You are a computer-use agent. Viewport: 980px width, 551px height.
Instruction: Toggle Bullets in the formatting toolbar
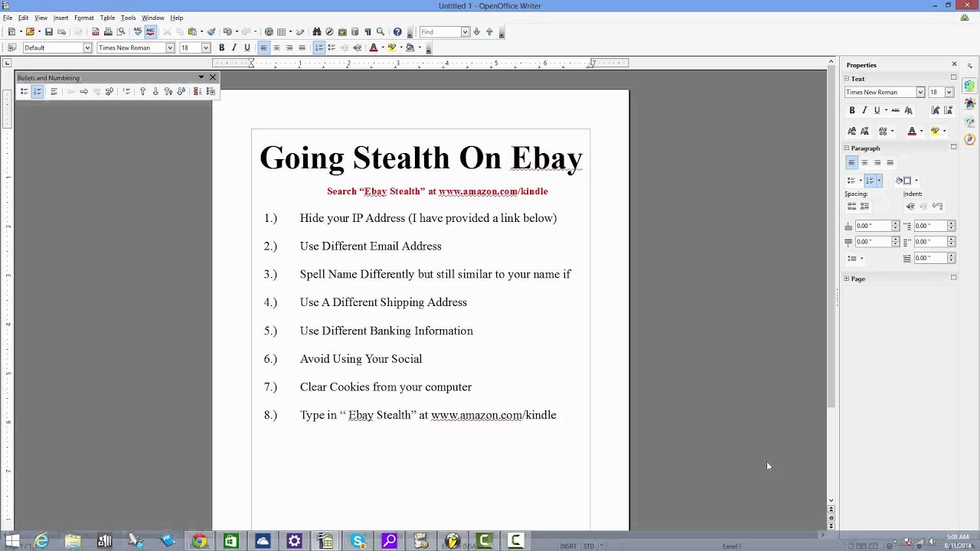coord(332,48)
